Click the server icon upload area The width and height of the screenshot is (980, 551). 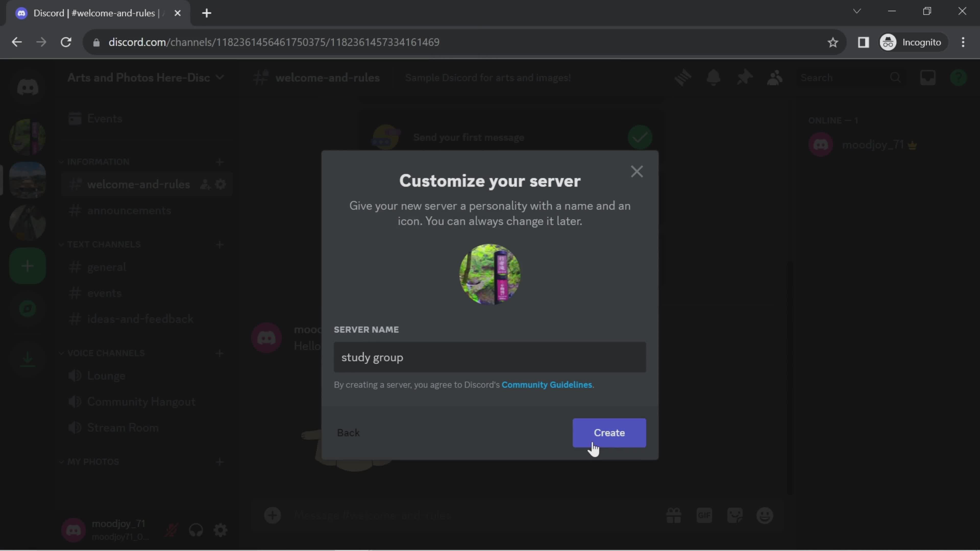[x=490, y=274]
